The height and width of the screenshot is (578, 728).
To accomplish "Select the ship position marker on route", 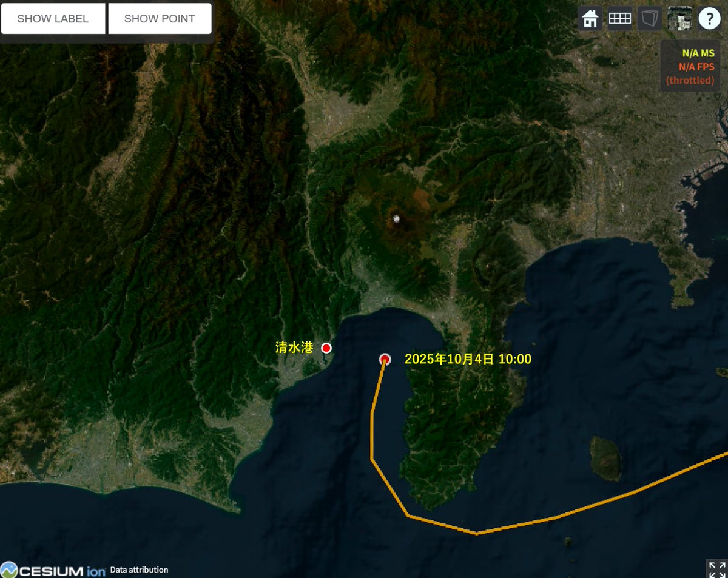I will 385,360.
